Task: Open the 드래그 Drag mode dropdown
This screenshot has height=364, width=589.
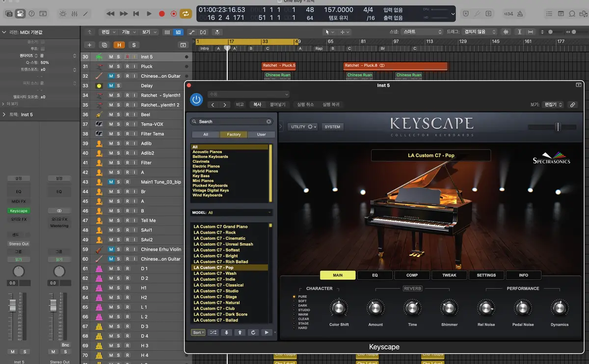Action: [x=479, y=31]
